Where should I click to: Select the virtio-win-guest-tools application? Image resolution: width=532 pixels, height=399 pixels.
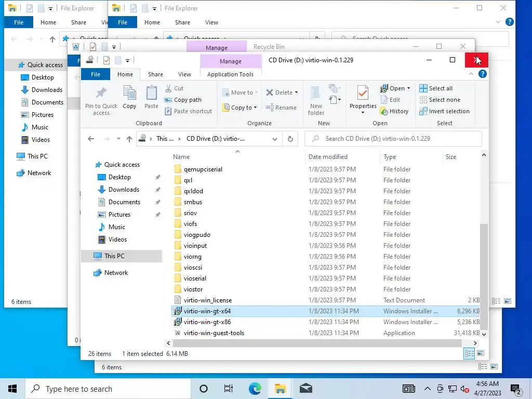tap(214, 333)
